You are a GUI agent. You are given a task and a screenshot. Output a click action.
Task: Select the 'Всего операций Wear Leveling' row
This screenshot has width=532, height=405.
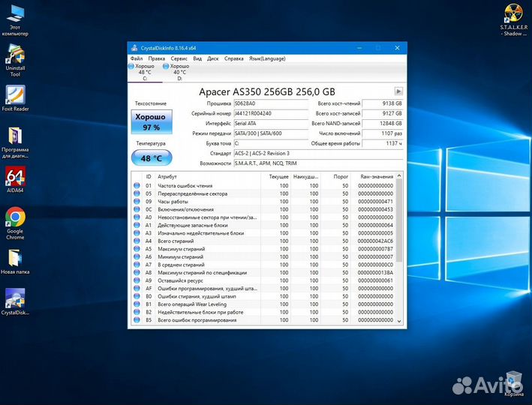pos(263,304)
